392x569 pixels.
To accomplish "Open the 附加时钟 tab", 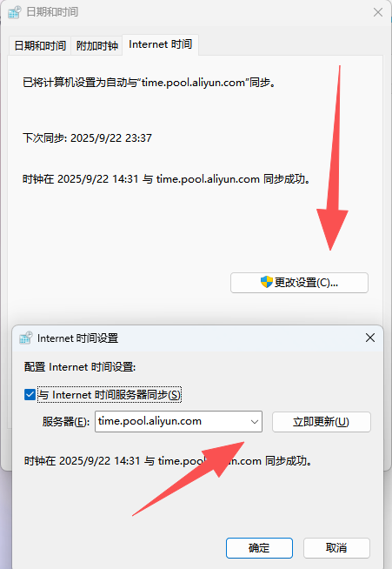I will coord(97,46).
